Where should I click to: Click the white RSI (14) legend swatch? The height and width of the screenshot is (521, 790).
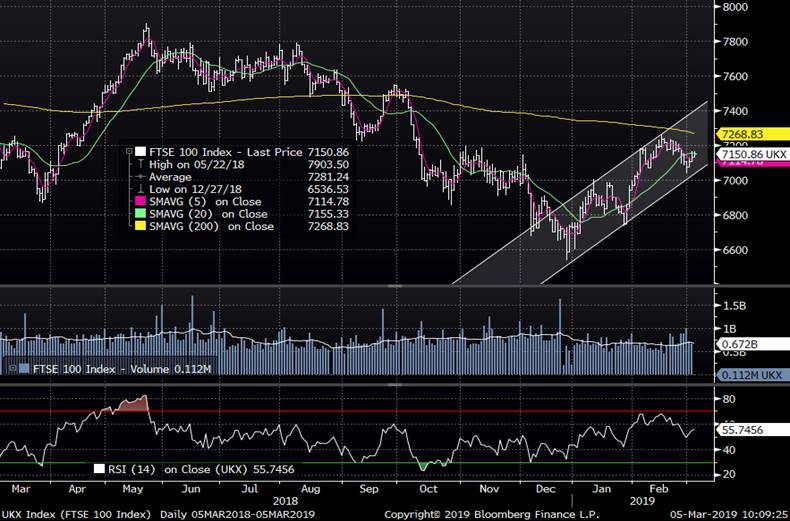(x=99, y=469)
